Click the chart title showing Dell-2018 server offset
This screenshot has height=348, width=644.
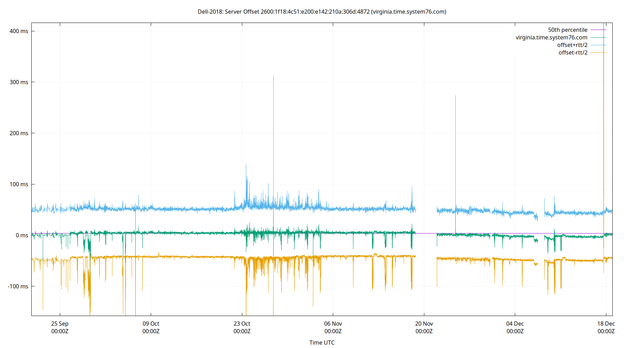322,11
